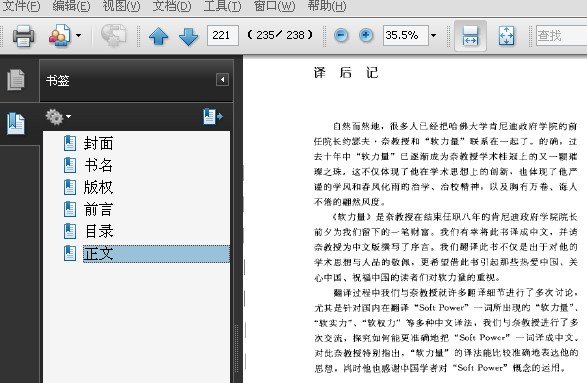Click the page number field showing 221
Viewport: 587px width, 383px height.
point(222,36)
